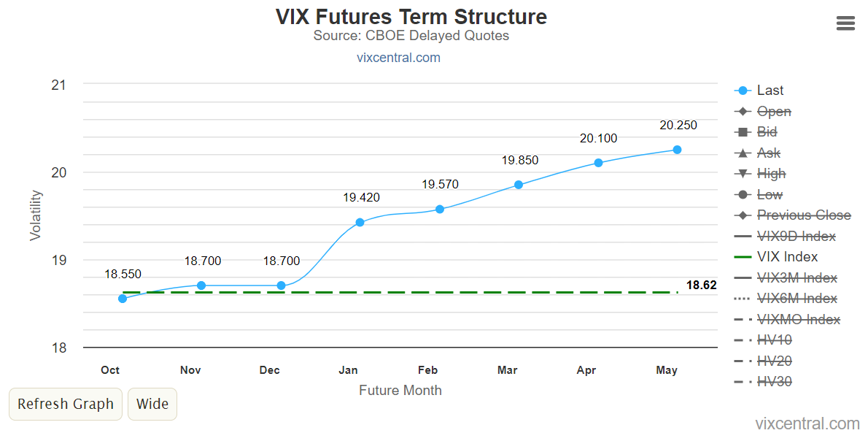The height and width of the screenshot is (433, 868).
Task: Toggle HV30 legend entry
Action: [774, 382]
